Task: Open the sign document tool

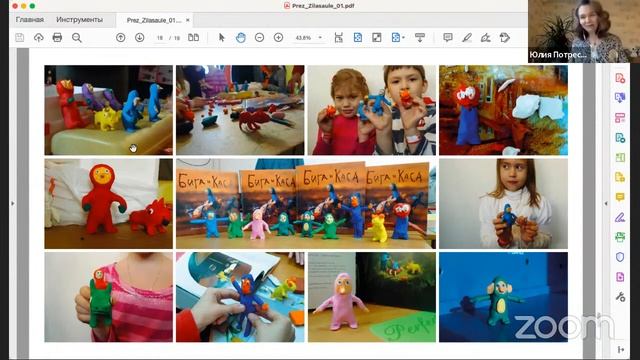Action: click(x=485, y=38)
